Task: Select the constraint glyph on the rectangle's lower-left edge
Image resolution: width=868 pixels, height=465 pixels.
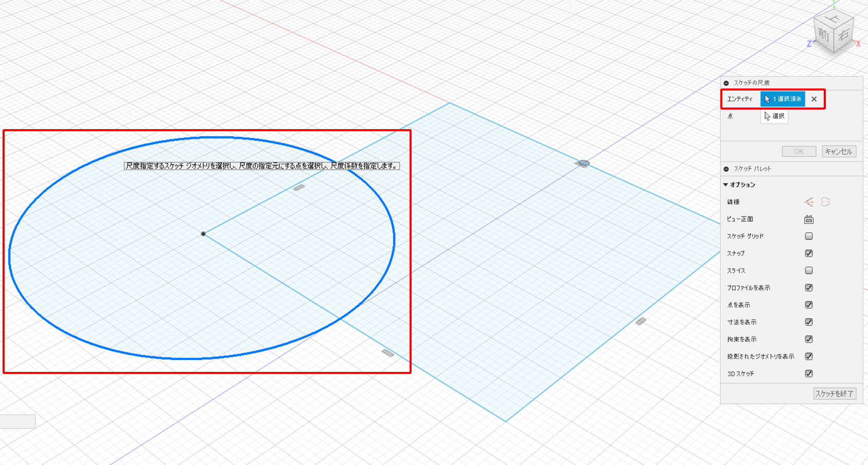Action: 388,353
